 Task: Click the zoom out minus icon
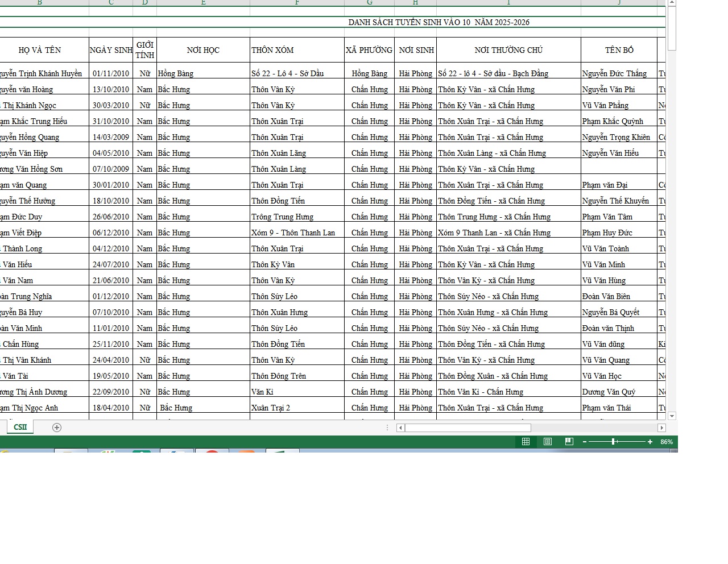click(x=584, y=442)
